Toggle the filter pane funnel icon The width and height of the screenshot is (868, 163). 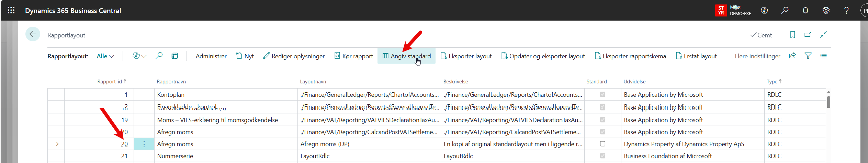point(808,56)
